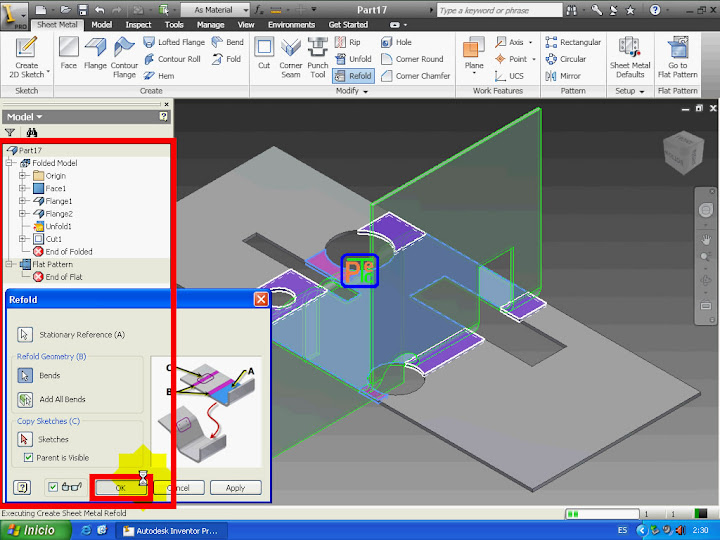Image resolution: width=720 pixels, height=540 pixels.
Task: Select the Corner Round tool
Action: (x=412, y=59)
